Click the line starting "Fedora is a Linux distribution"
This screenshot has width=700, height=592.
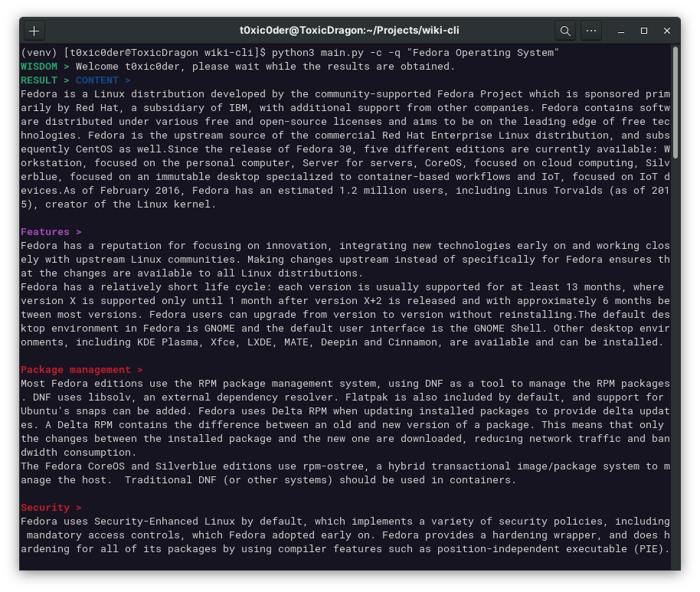click(x=345, y=94)
